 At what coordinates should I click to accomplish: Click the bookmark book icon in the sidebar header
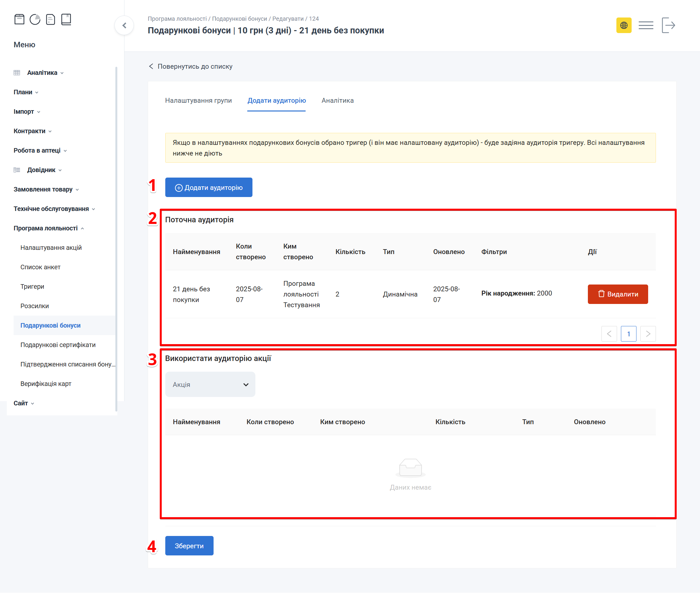tap(66, 19)
